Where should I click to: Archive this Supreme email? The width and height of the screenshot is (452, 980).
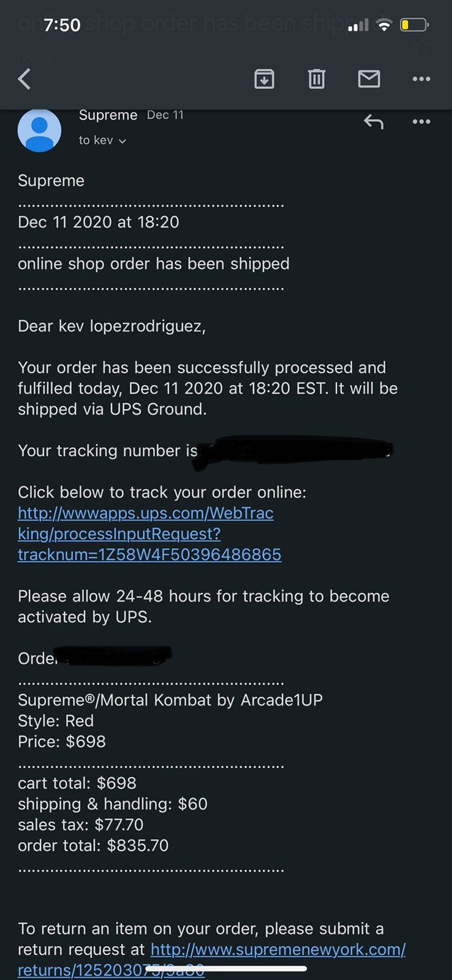tap(264, 79)
